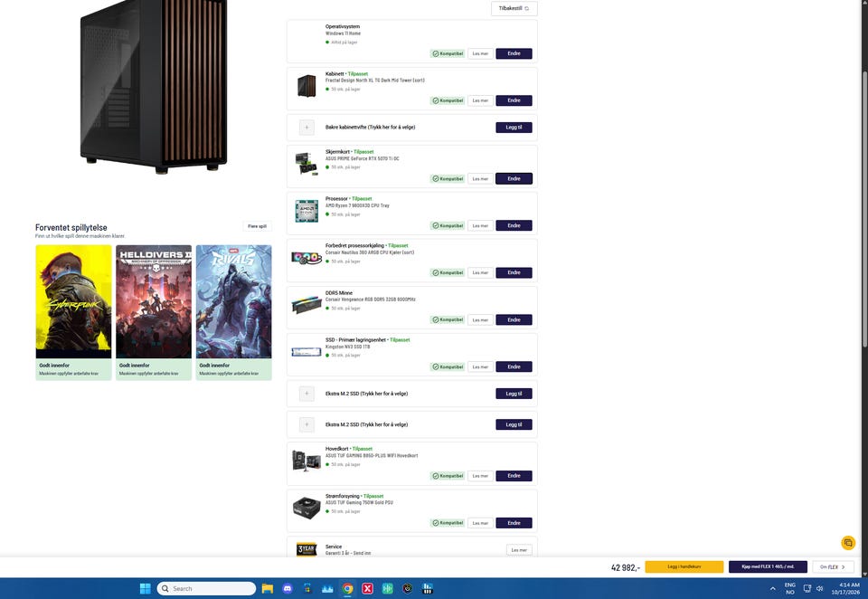Open the ASUS TUF motherboard thumbnail
This screenshot has height=599, width=868.
tap(307, 461)
